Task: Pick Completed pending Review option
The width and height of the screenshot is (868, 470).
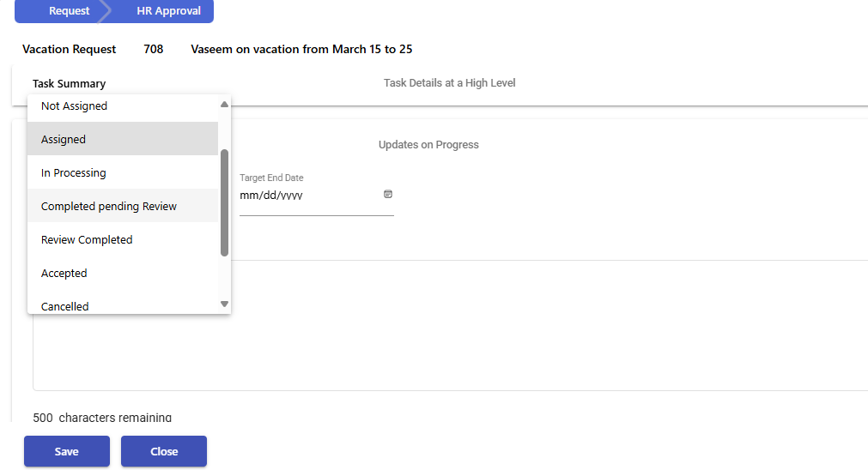Action: point(123,206)
